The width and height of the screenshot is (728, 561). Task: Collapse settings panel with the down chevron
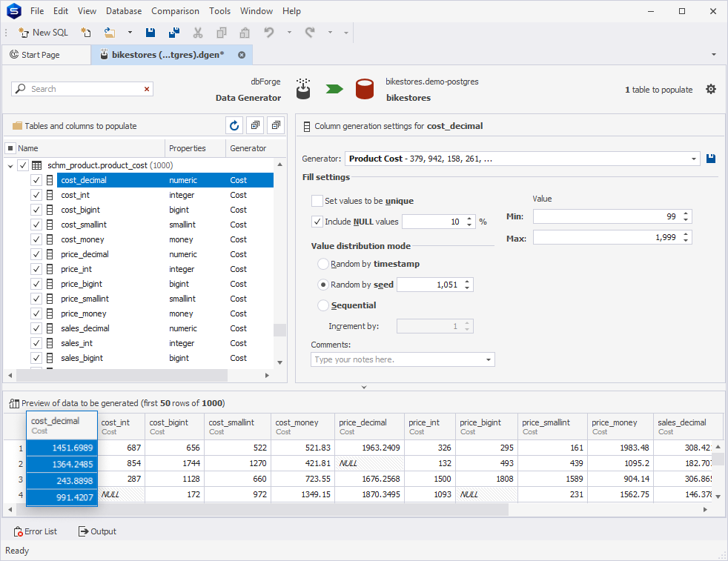point(364,387)
